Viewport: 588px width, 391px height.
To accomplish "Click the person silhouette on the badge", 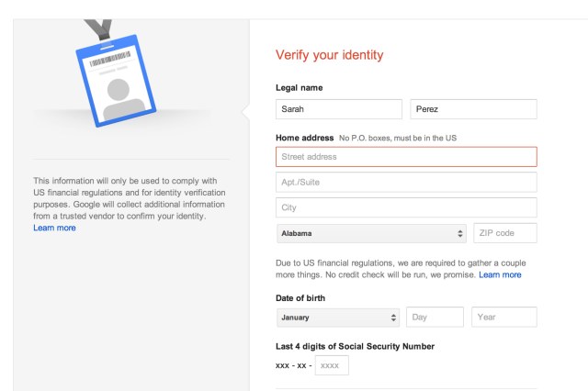I will 120,98.
